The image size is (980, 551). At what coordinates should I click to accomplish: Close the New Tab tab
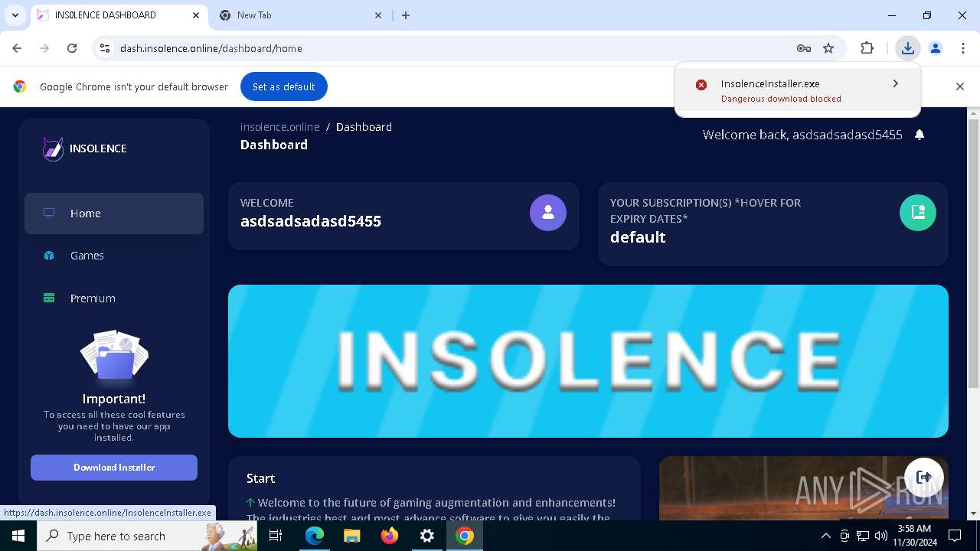(x=378, y=15)
